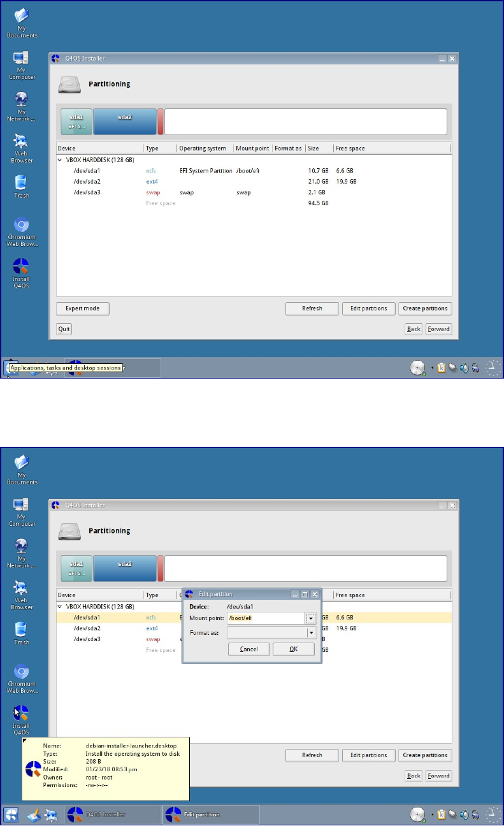Click Edit partitions in the upper screenshot

pos(369,308)
